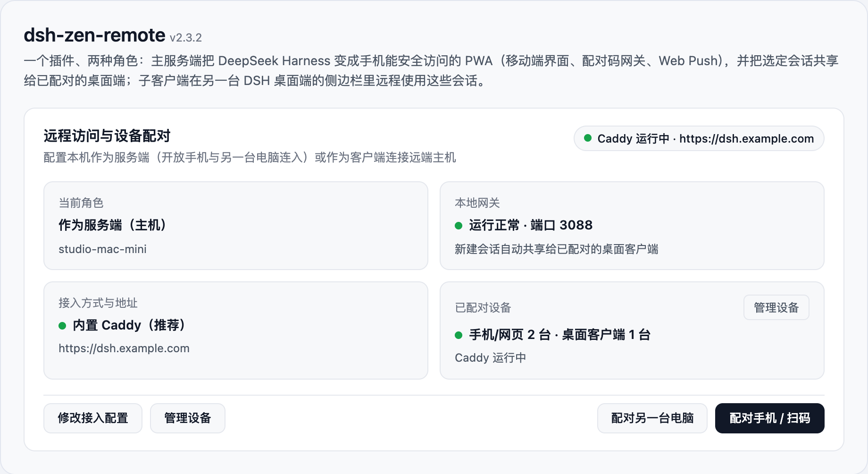Click the 当前角色 label
Image resolution: width=868 pixels, height=474 pixels.
tap(81, 203)
